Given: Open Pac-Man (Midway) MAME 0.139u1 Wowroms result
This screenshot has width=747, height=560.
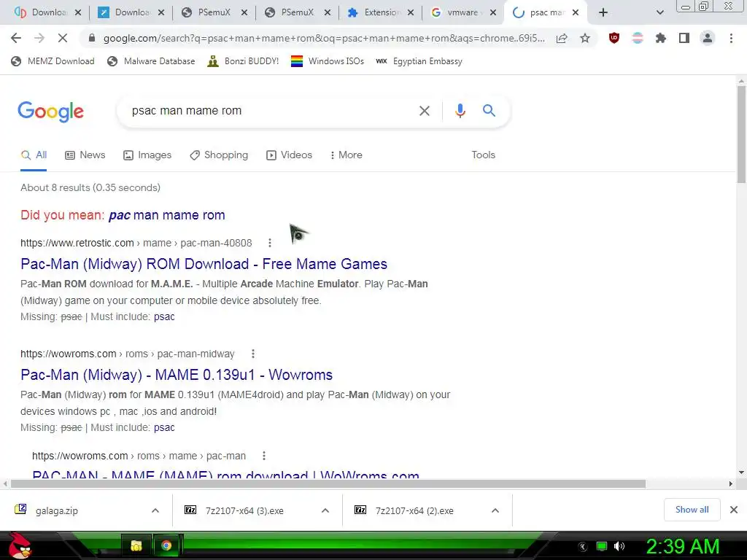Looking at the screenshot, I should (177, 376).
